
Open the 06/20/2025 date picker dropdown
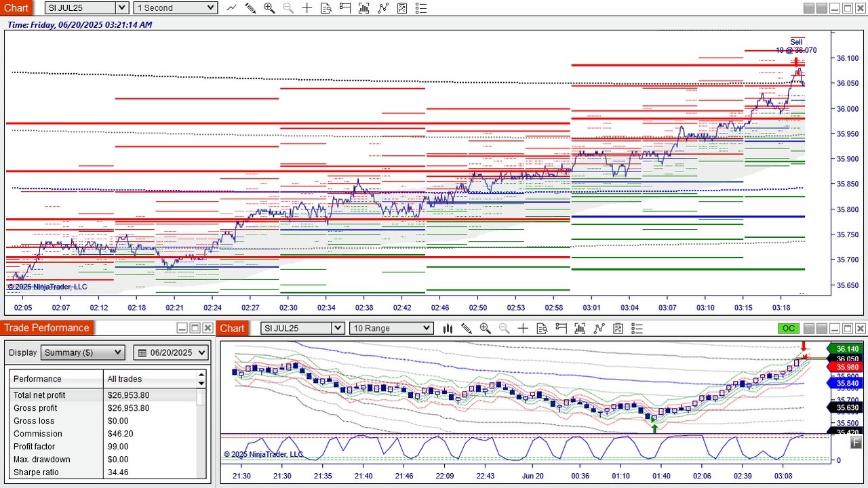tap(170, 353)
